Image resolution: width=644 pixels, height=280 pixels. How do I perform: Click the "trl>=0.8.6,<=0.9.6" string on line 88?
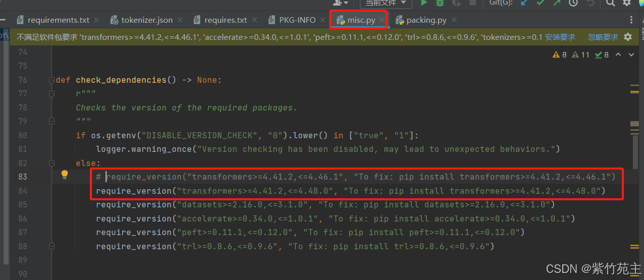tap(230, 246)
